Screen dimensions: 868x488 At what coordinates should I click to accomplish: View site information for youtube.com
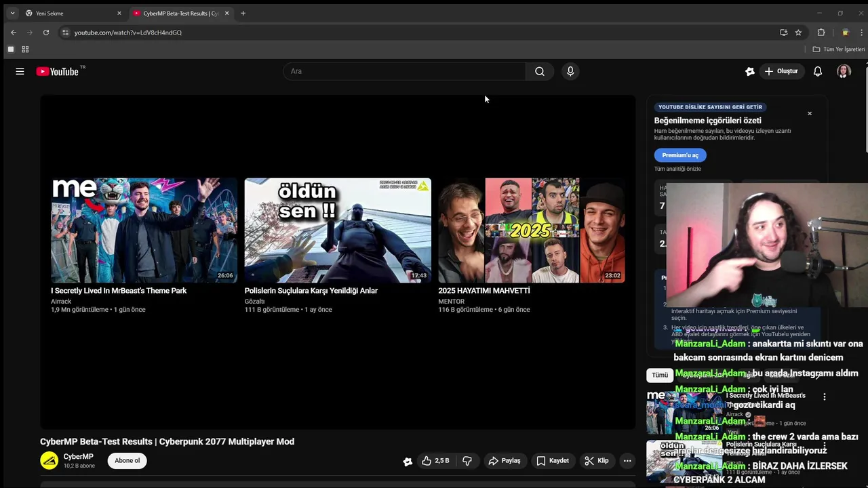pyautogui.click(x=65, y=32)
